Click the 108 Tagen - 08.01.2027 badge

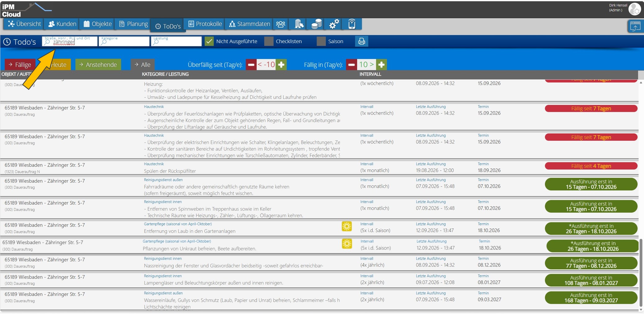pyautogui.click(x=591, y=280)
